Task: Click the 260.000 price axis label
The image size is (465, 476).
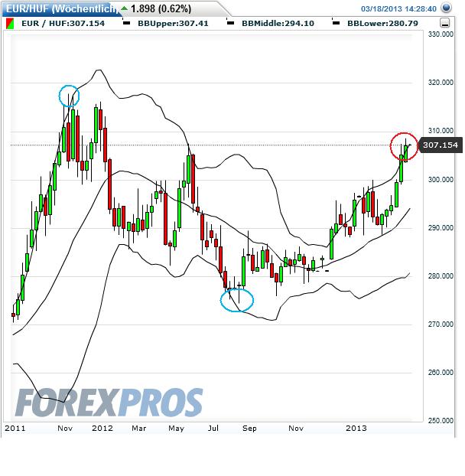Action: coord(441,372)
